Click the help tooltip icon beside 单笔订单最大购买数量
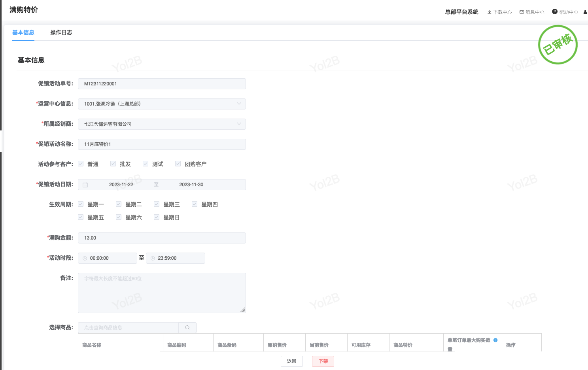This screenshot has height=370, width=588. click(x=495, y=340)
